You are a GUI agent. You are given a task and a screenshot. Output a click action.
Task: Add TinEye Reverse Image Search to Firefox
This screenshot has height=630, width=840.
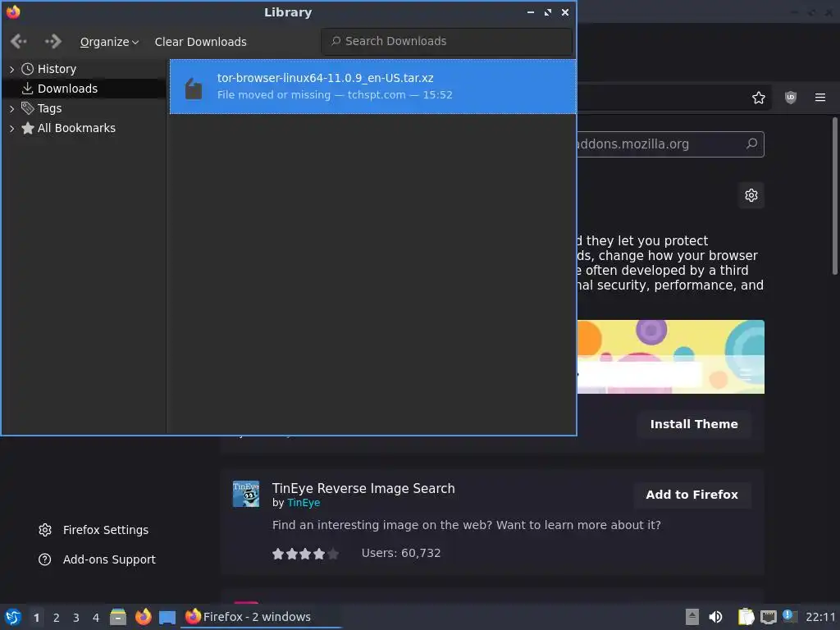click(692, 495)
